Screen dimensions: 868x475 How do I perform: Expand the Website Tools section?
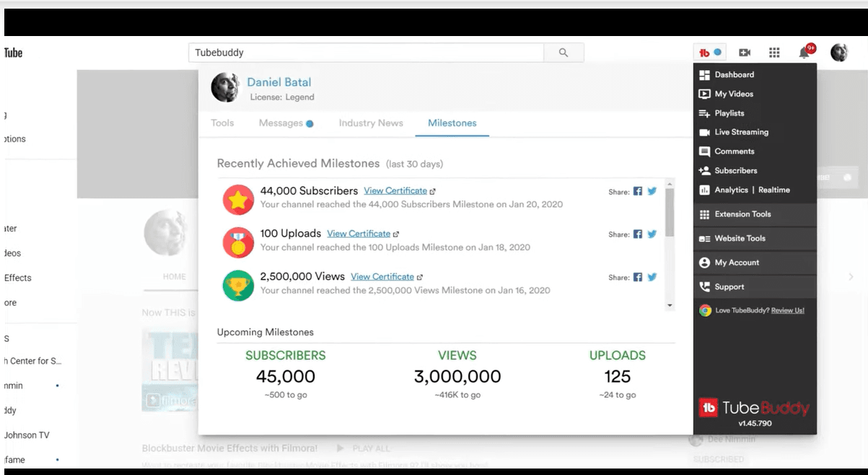click(x=755, y=239)
